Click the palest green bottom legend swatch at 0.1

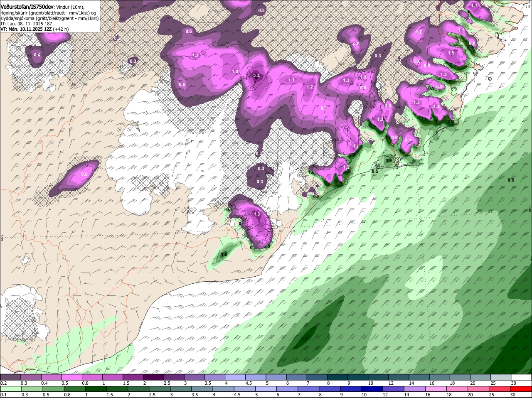click(x=10, y=389)
